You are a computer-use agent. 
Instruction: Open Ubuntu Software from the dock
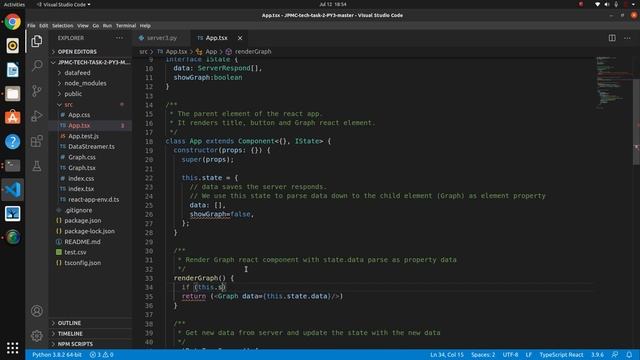13,118
